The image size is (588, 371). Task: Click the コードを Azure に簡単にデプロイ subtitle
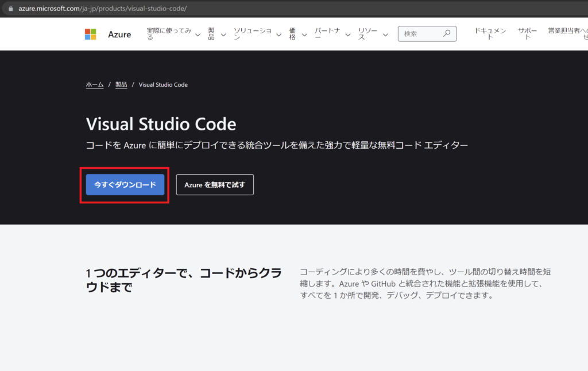pyautogui.click(x=277, y=145)
